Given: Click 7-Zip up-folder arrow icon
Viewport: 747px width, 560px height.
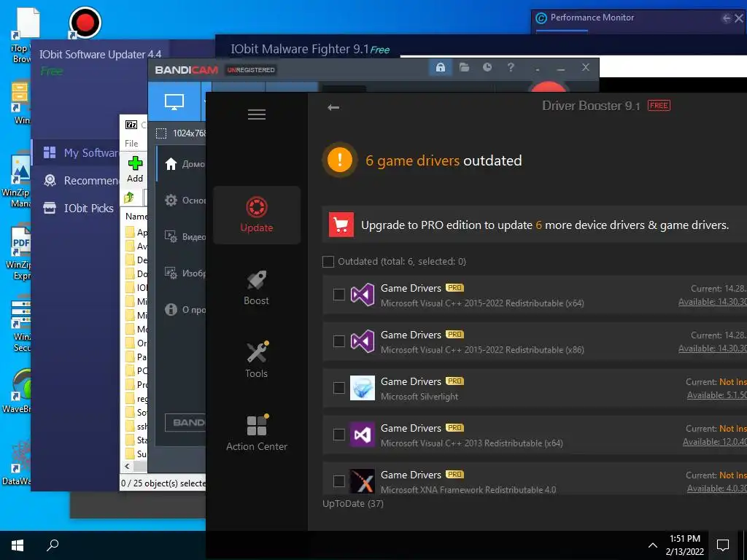Looking at the screenshot, I should (128, 197).
